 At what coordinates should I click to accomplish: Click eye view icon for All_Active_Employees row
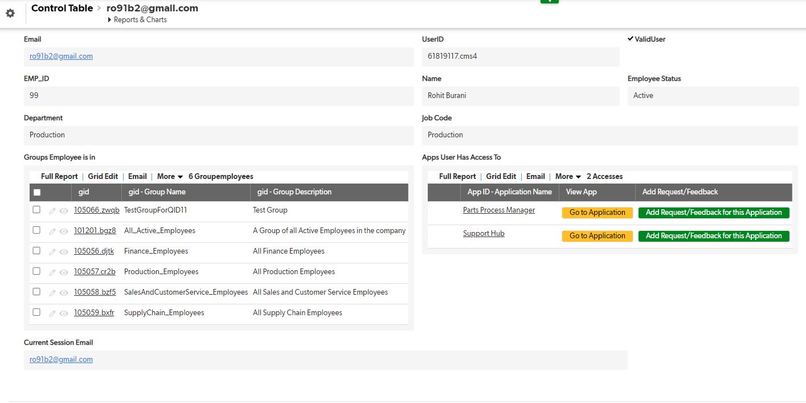click(64, 231)
